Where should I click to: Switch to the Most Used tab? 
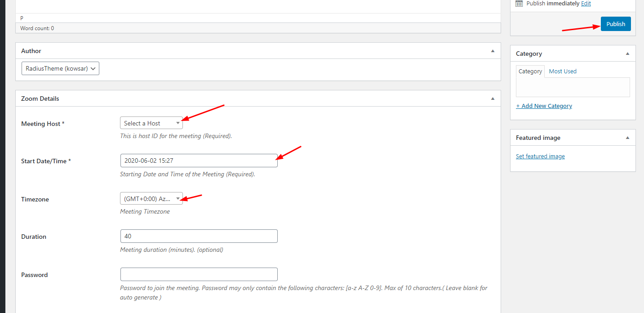click(563, 71)
